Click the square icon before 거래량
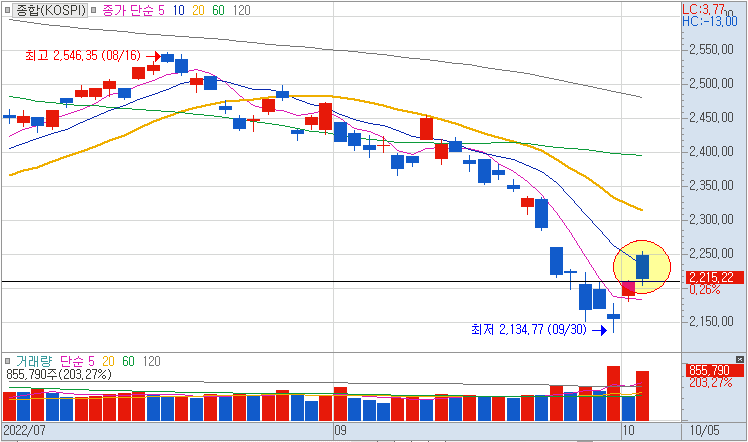This screenshot has height=442, width=748. click(x=7, y=361)
